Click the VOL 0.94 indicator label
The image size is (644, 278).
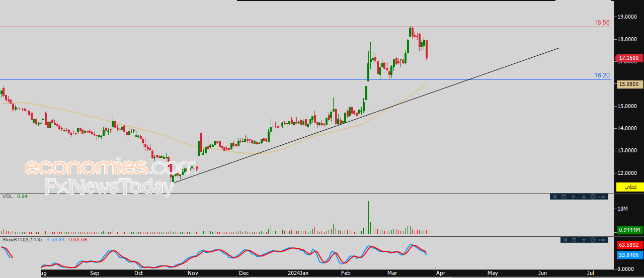[15, 197]
